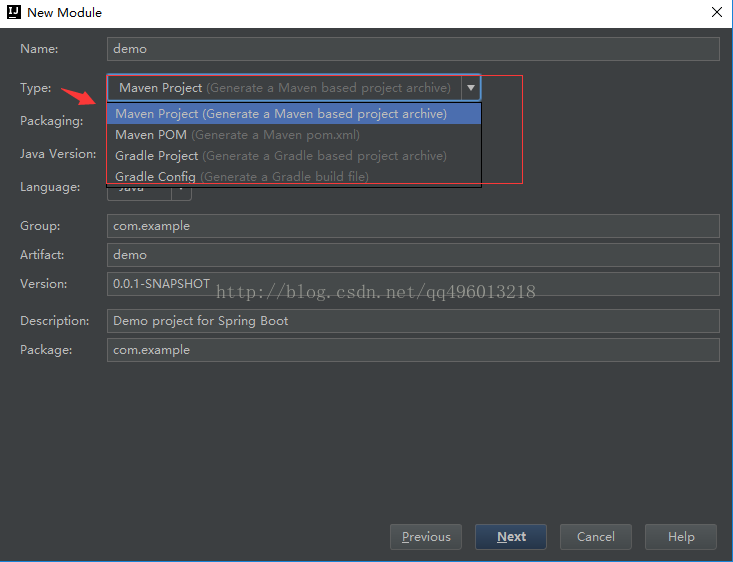This screenshot has height=562, width=733.
Task: Click the Version field 0.0.1-SNAPSHOT
Action: (413, 284)
